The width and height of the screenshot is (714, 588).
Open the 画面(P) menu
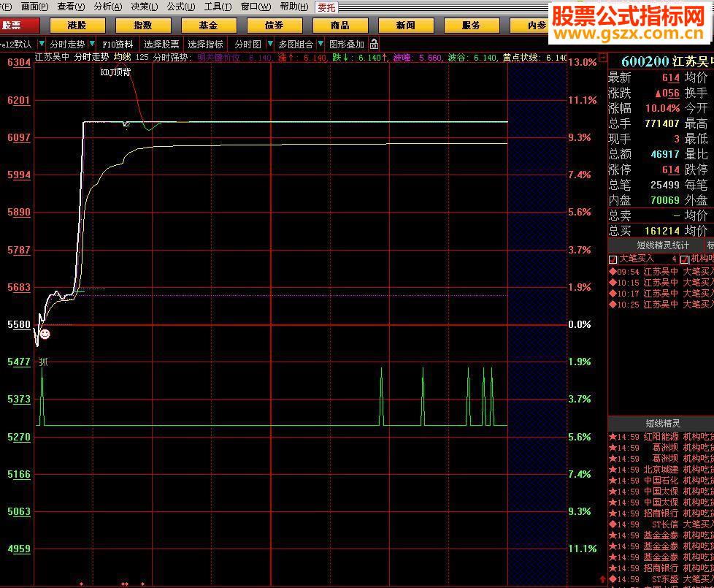coord(34,7)
